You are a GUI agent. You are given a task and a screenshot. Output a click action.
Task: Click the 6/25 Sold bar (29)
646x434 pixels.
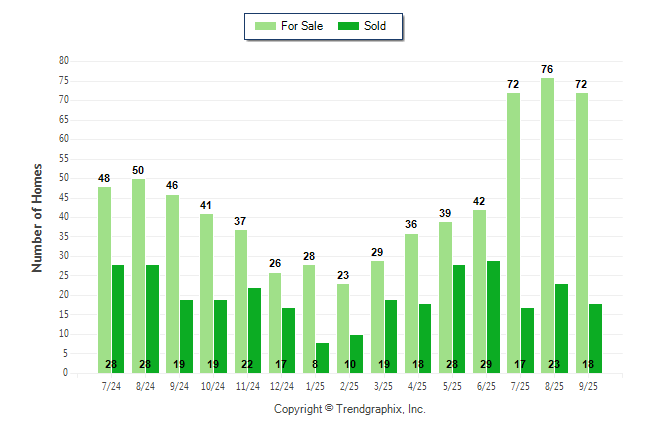pos(493,316)
